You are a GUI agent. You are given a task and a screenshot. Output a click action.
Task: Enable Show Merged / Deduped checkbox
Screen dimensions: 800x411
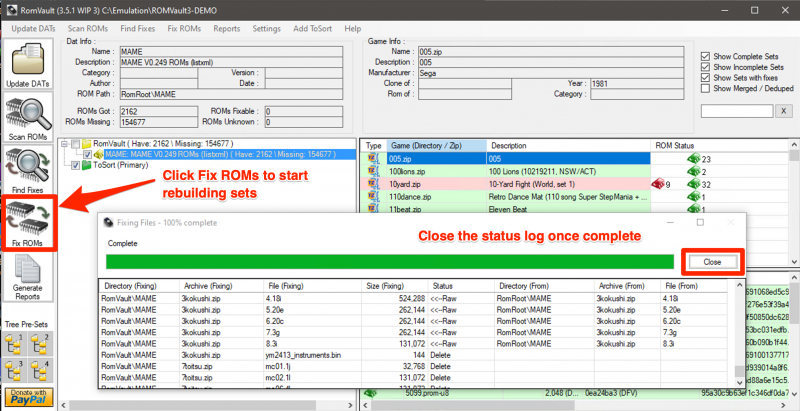click(x=706, y=88)
